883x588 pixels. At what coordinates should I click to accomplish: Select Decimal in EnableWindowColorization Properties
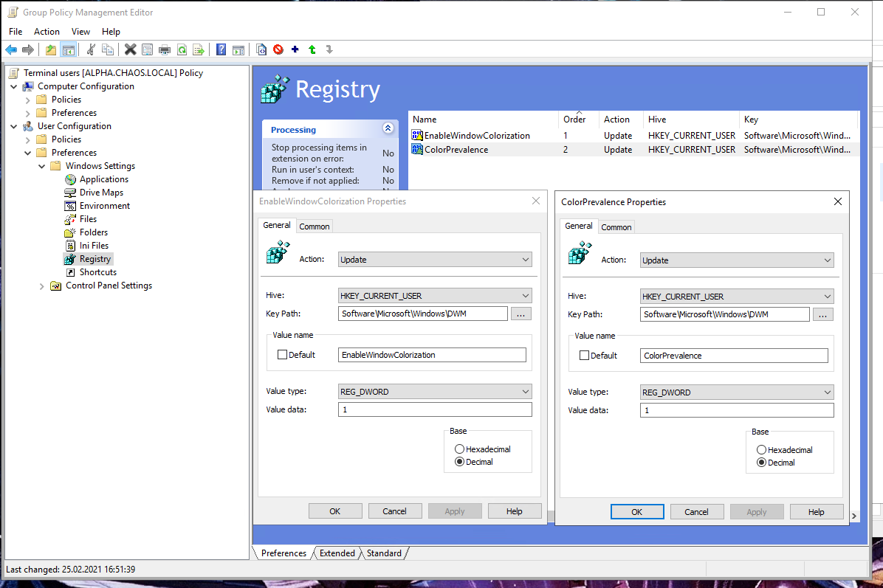(x=459, y=461)
